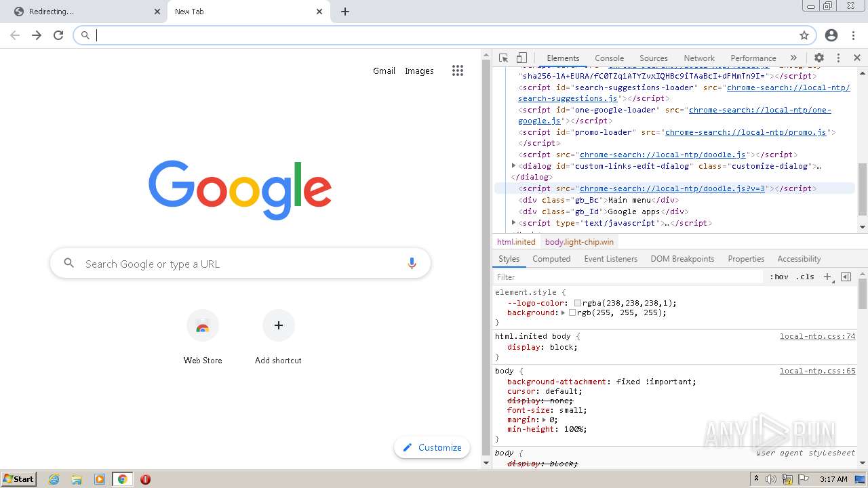Toggle the :hov element state button
The height and width of the screenshot is (488, 868).
coord(779,277)
